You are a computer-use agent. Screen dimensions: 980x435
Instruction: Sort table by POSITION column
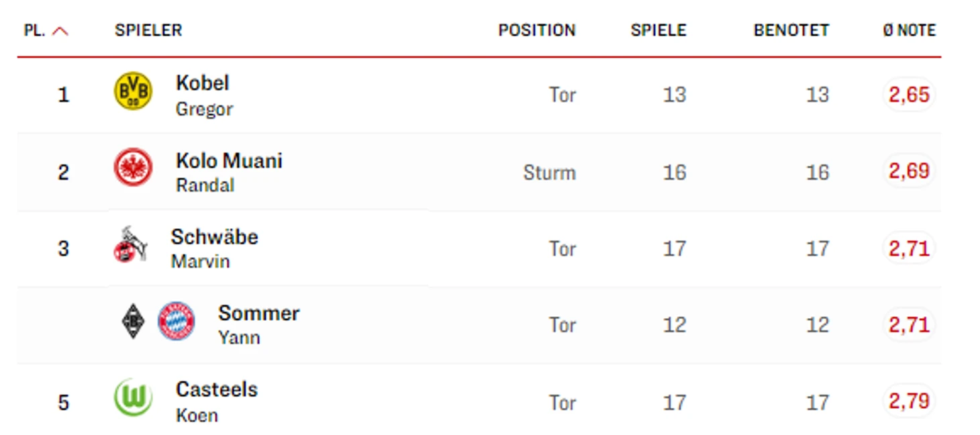[x=537, y=31]
